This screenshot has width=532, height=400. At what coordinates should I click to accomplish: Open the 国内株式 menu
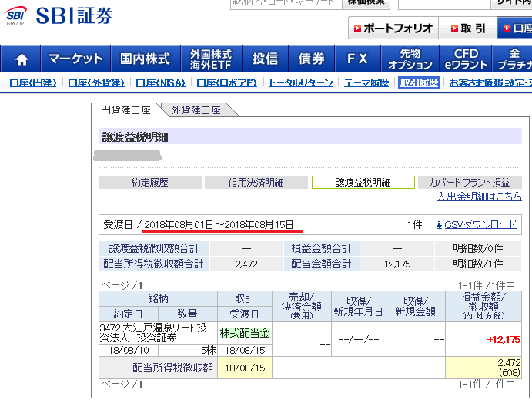click(x=146, y=59)
